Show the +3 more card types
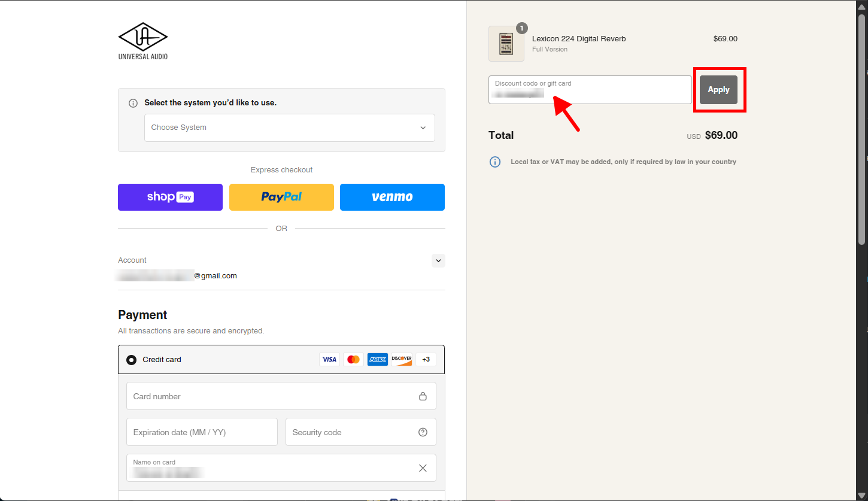868x501 pixels. (426, 360)
